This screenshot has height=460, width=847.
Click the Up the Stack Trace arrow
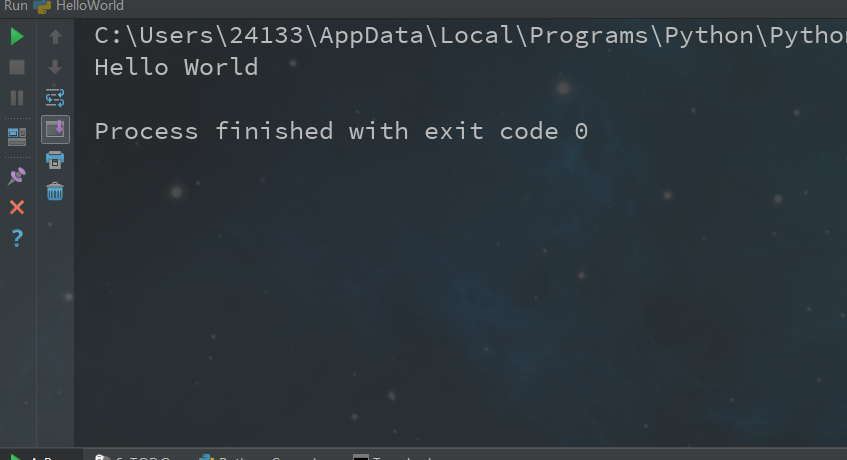pyautogui.click(x=55, y=37)
